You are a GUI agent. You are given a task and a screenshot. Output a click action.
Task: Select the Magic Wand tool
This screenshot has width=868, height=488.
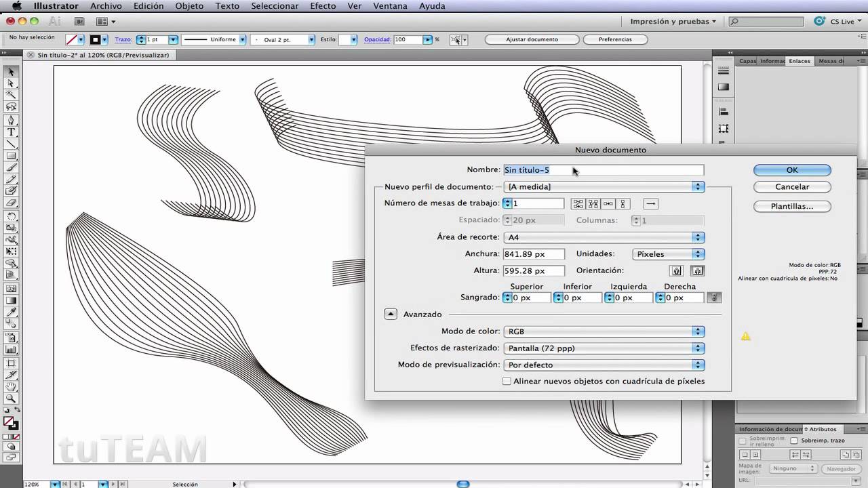[11, 95]
